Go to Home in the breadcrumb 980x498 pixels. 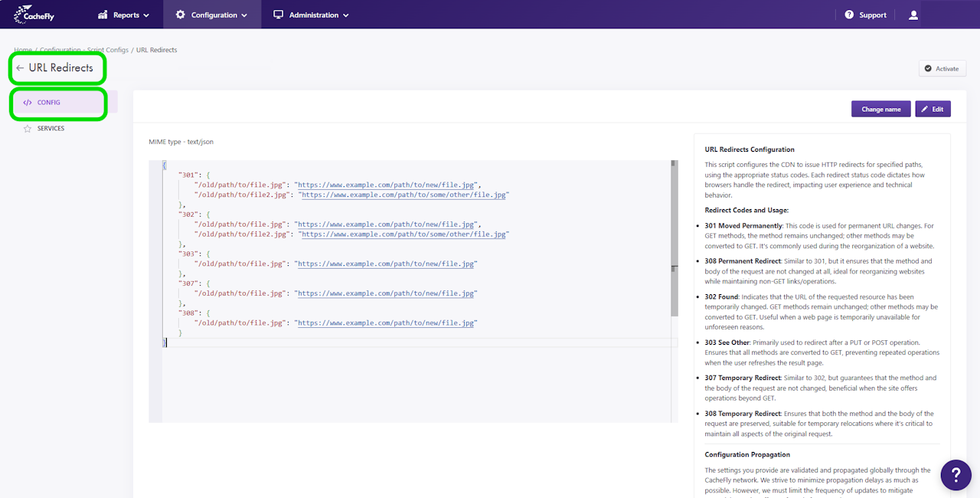click(23, 50)
